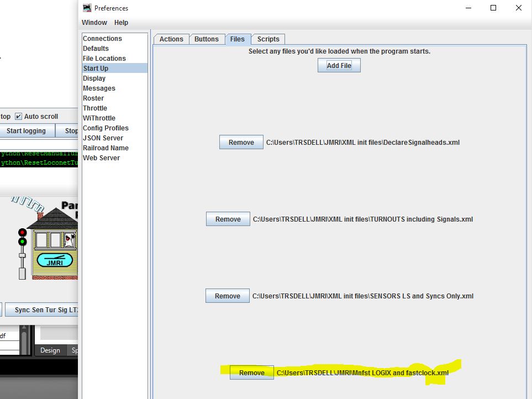Open the Help menu in Preferences
532x399 pixels.
pyautogui.click(x=121, y=23)
